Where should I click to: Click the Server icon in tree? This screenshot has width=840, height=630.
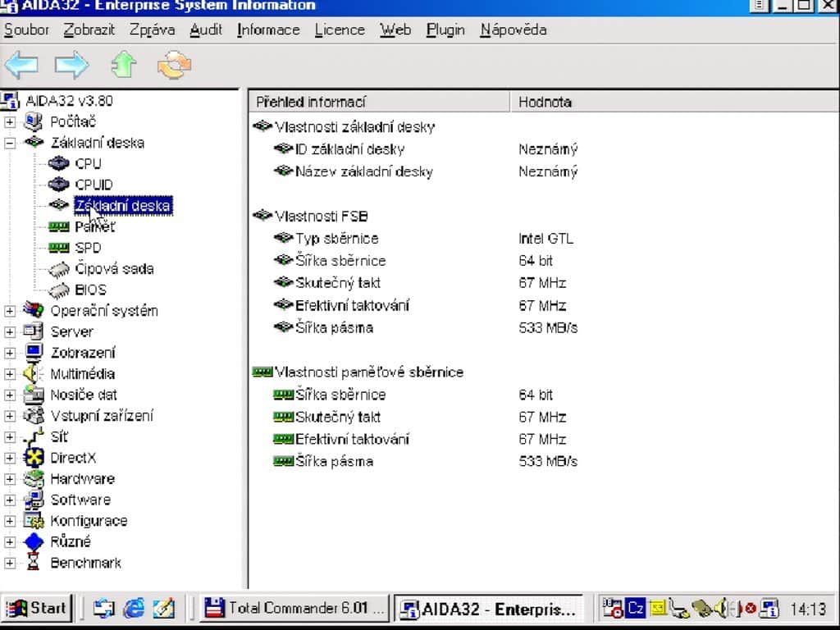coord(33,331)
